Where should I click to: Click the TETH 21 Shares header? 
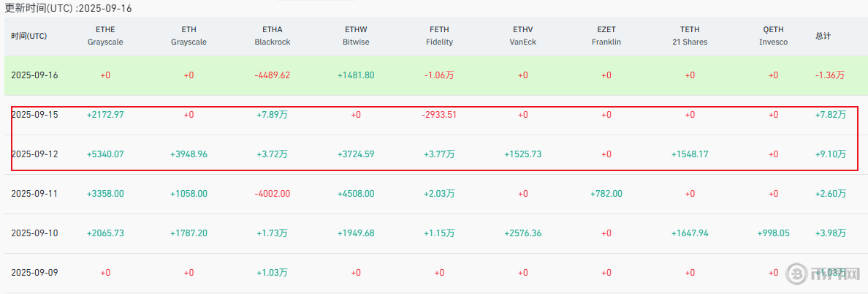690,36
